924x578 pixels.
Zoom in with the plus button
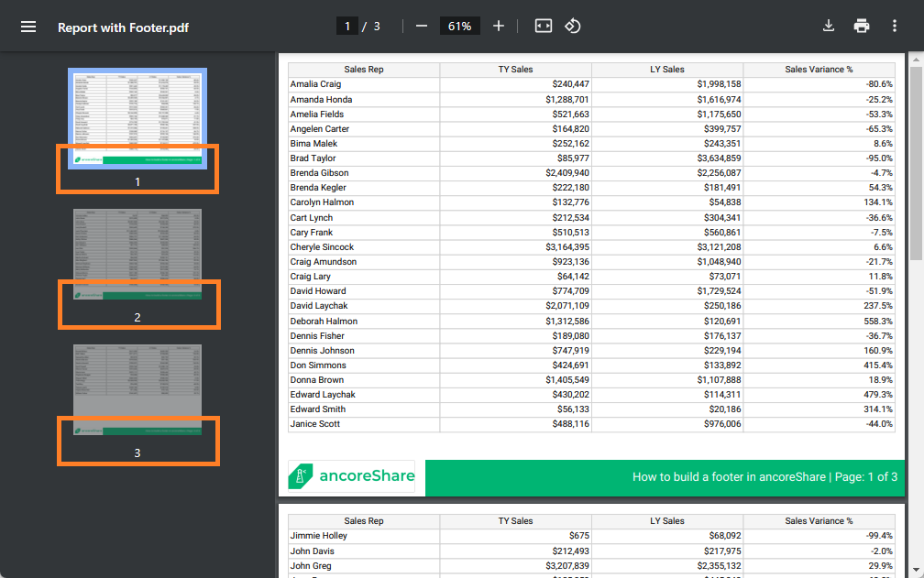click(x=499, y=27)
